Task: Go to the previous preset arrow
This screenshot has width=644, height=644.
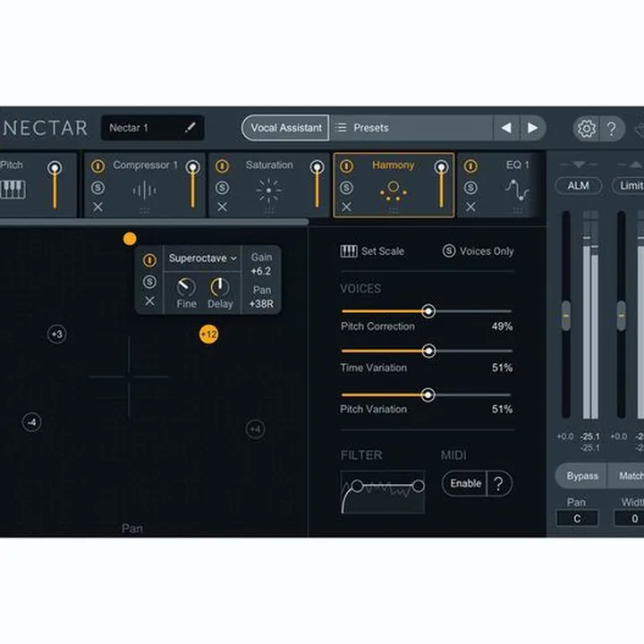Action: point(506,128)
